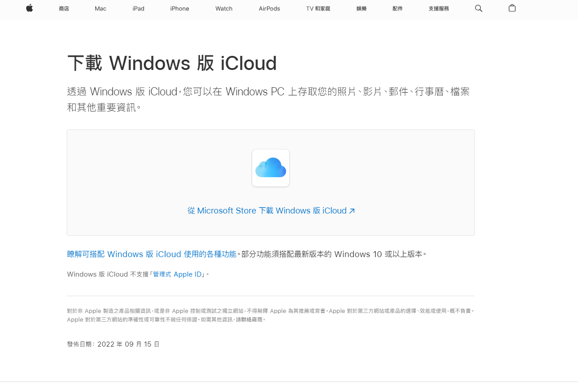Go to the iPad navigation item
Viewport: 578px width, 392px height.
(x=138, y=9)
